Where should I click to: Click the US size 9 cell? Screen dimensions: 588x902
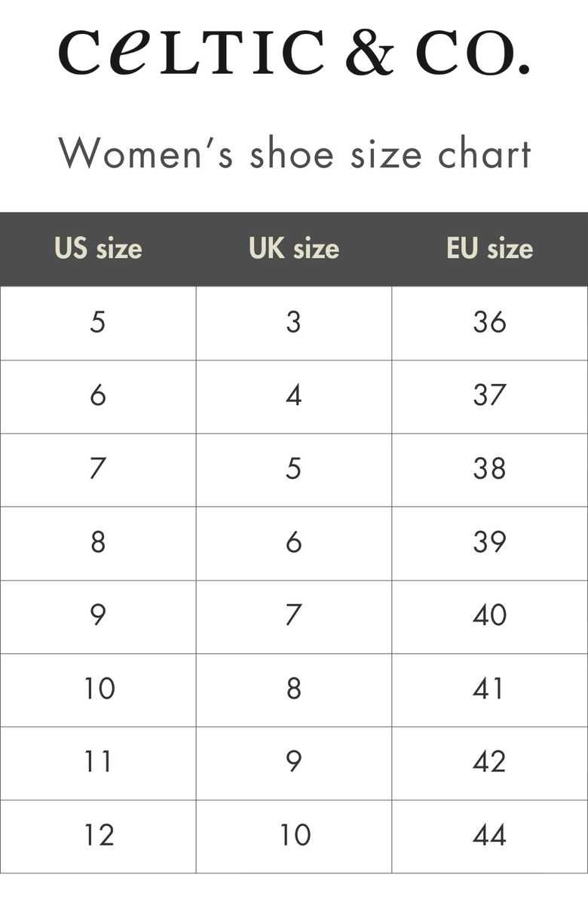(98, 615)
